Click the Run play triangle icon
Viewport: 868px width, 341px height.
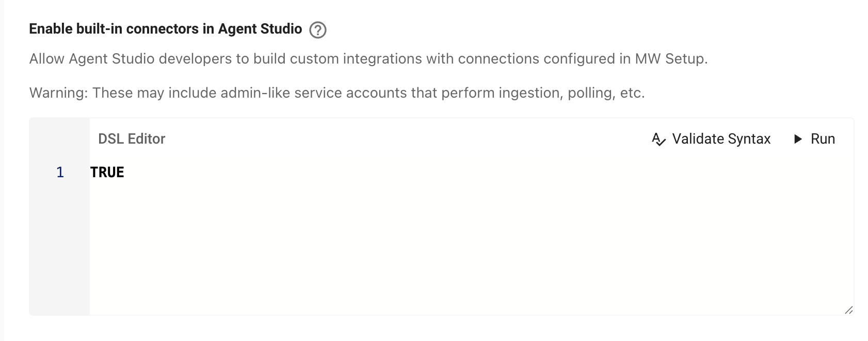(798, 139)
